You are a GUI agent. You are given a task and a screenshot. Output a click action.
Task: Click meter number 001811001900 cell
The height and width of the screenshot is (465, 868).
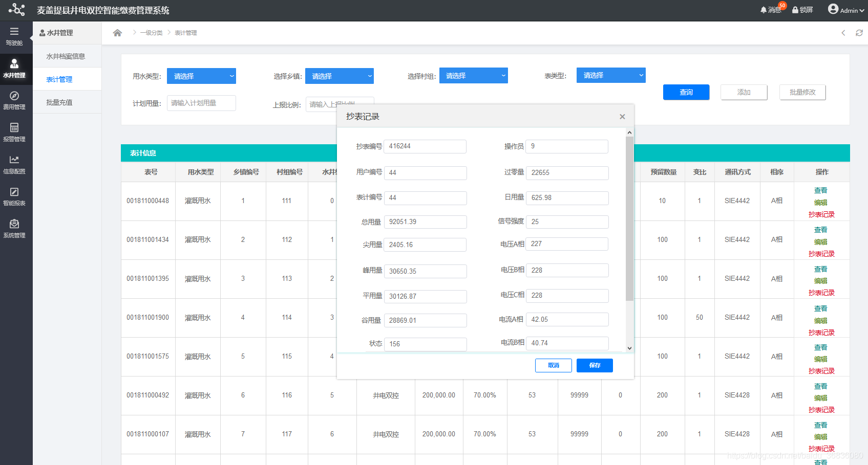[x=148, y=318]
